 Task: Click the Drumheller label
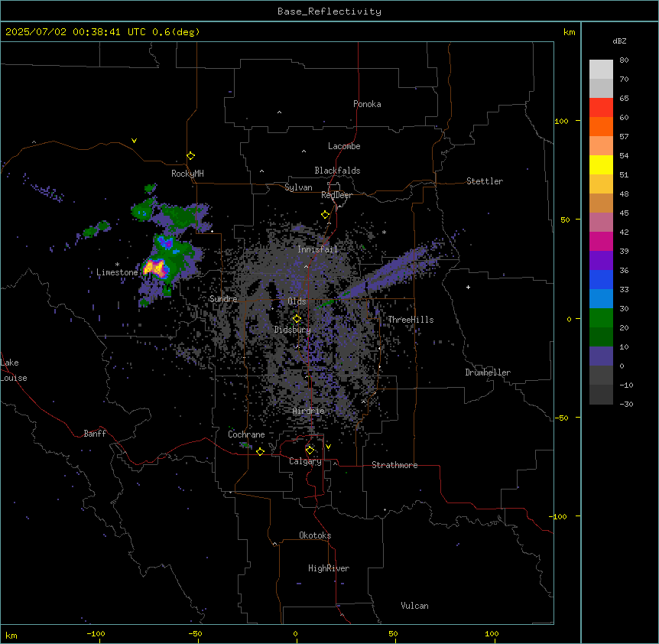(x=488, y=372)
